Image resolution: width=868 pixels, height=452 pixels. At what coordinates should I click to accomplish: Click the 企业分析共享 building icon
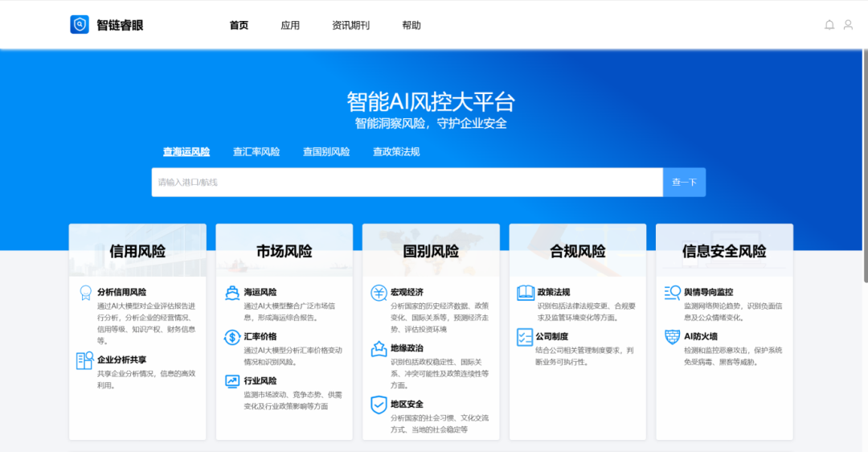click(84, 360)
